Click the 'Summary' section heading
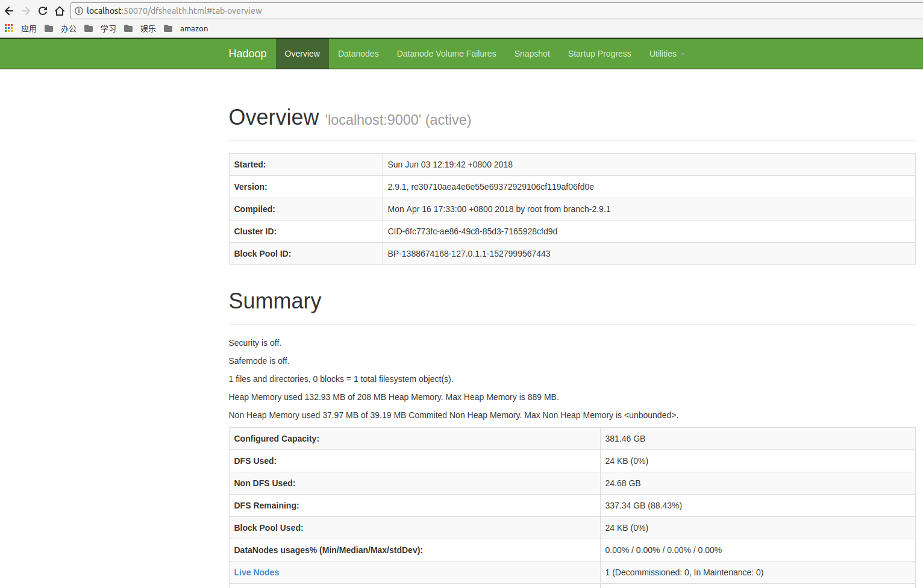 tap(275, 301)
